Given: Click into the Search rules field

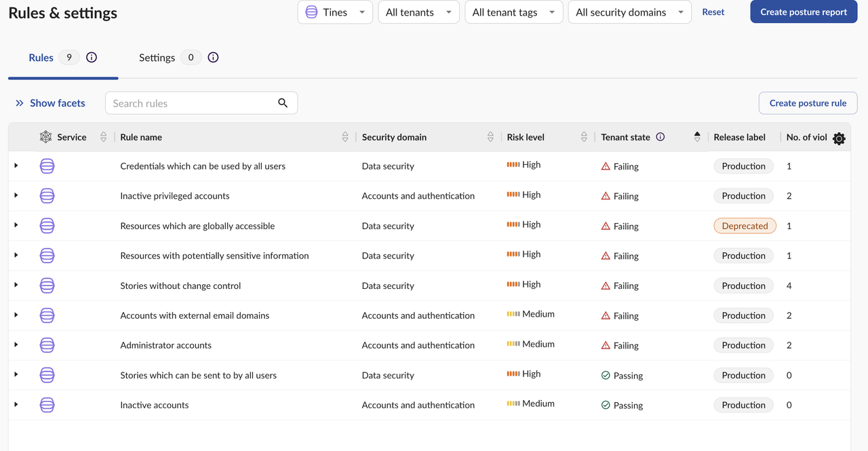Looking at the screenshot, I should click(x=193, y=103).
